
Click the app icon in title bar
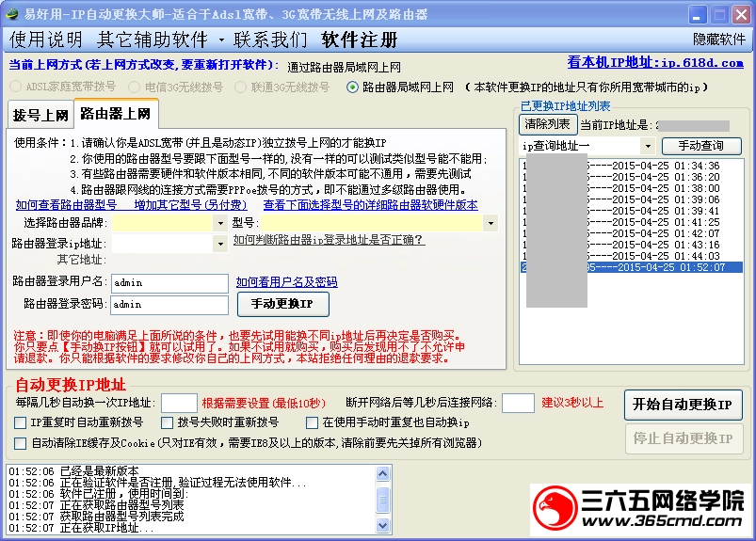(x=11, y=14)
